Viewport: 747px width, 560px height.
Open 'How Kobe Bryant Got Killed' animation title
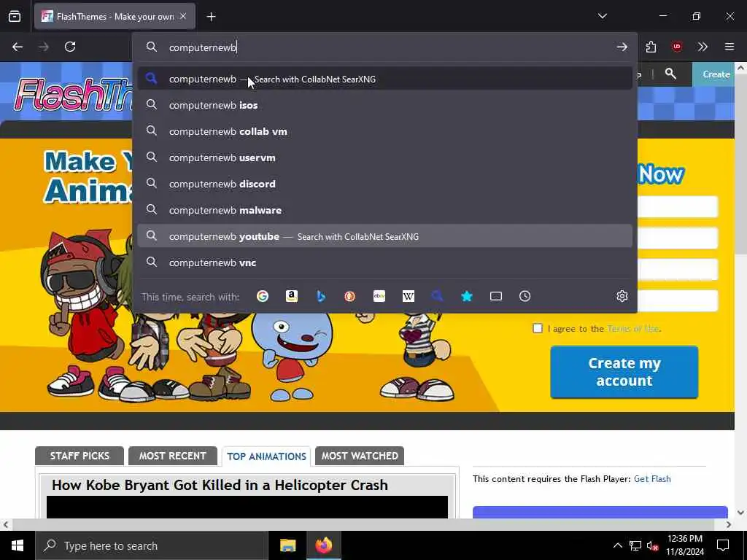point(220,485)
